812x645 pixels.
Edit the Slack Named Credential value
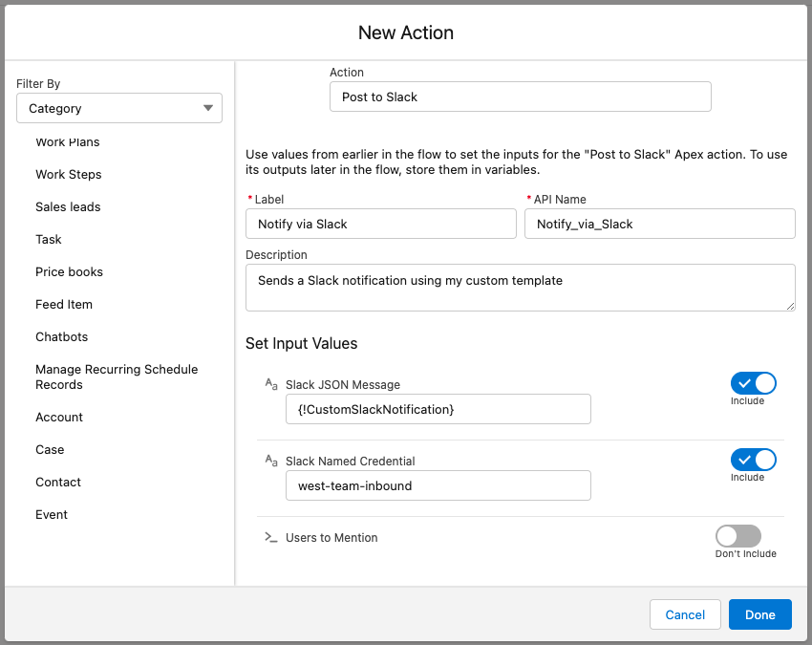[438, 485]
